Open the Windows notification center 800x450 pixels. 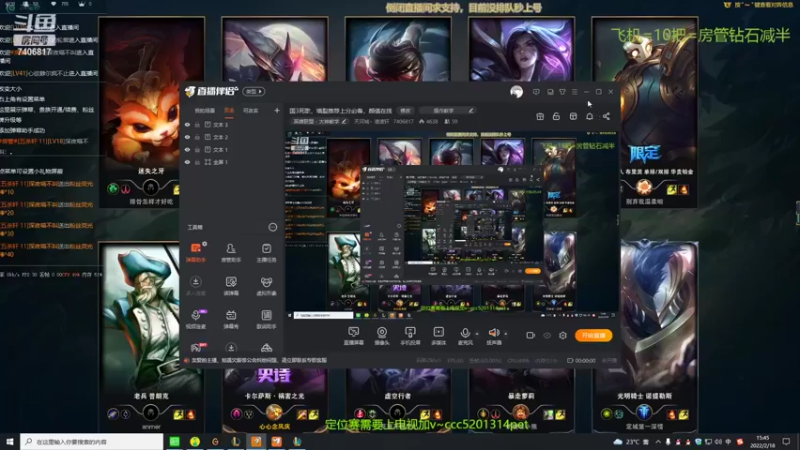pos(786,442)
